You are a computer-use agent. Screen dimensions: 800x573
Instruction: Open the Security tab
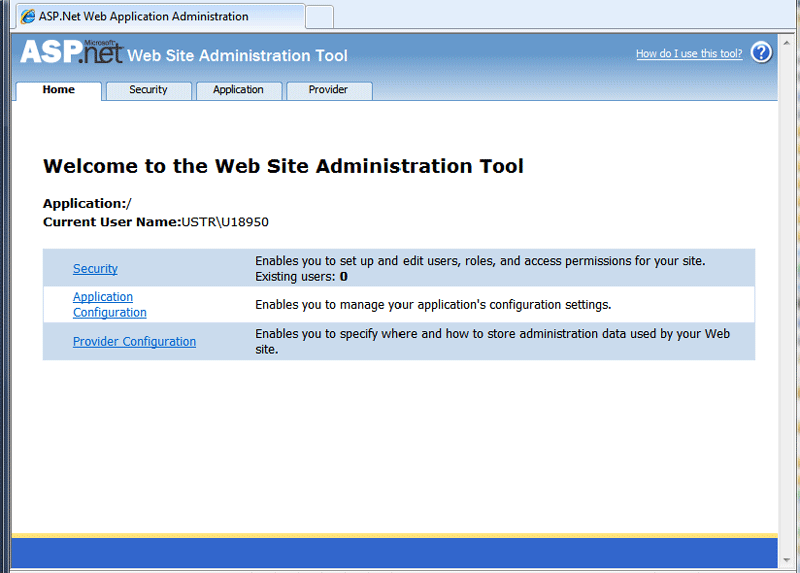[x=148, y=90]
